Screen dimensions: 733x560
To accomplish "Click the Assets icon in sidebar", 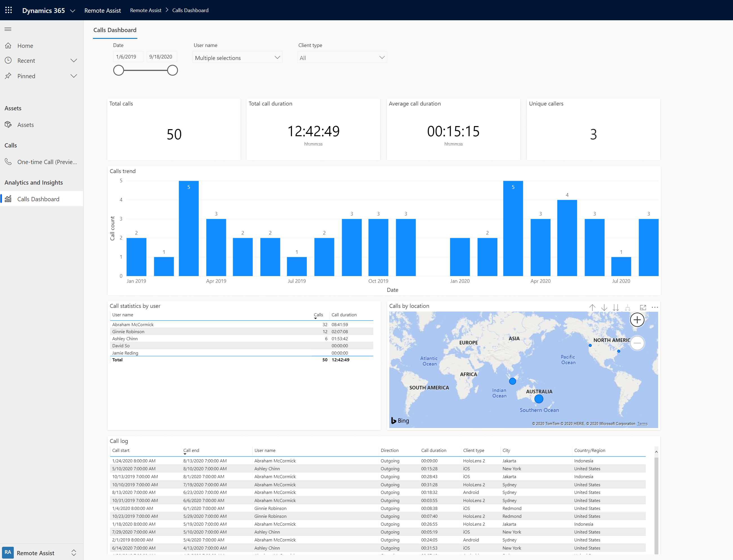I will point(8,124).
